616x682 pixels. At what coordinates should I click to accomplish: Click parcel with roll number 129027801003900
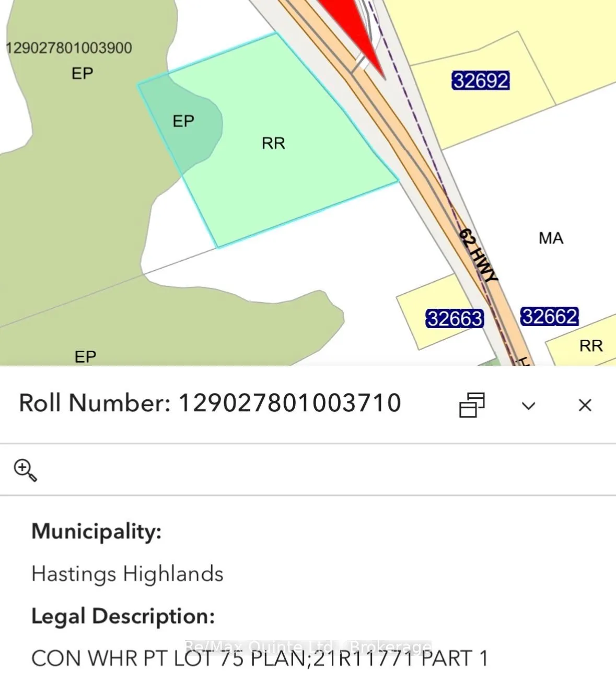pos(68,48)
